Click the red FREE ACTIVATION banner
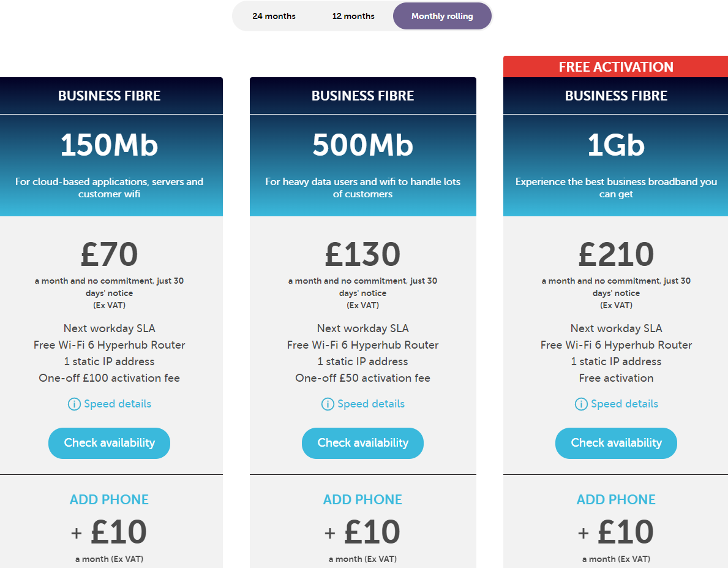This screenshot has height=568, width=728. pyautogui.click(x=615, y=66)
